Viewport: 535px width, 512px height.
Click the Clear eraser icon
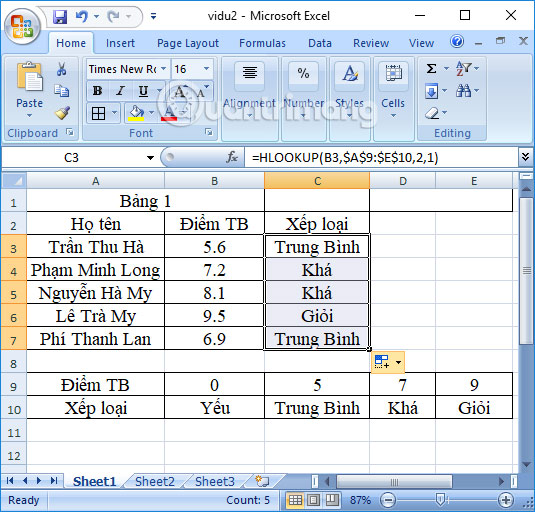(x=433, y=113)
